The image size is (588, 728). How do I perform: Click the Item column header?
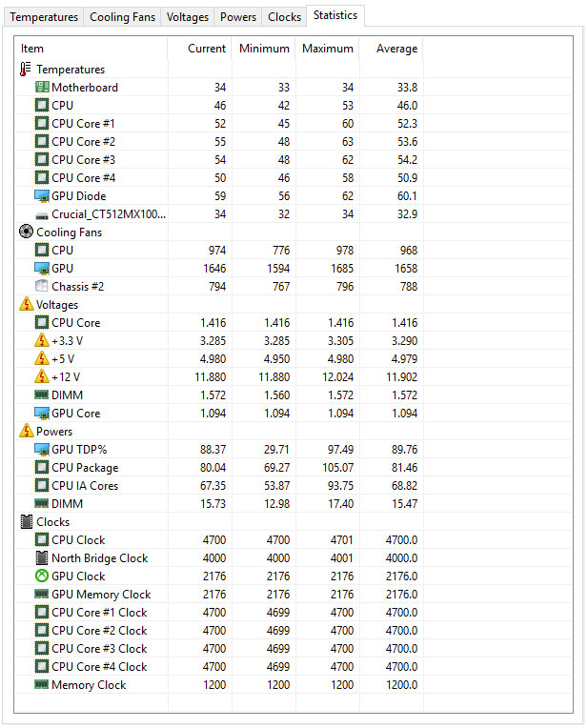coord(91,49)
